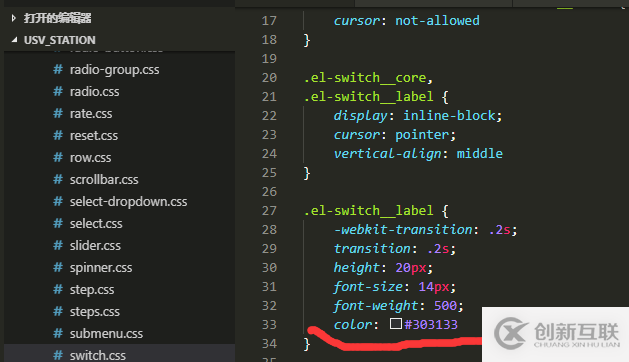The height and width of the screenshot is (362, 629).
Task: Click the hash icon beside submenu.css
Action: click(x=58, y=333)
